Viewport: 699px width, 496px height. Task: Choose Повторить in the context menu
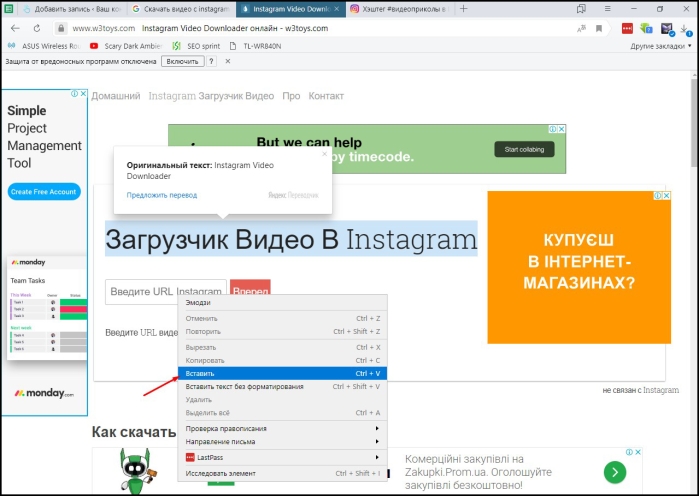282,332
